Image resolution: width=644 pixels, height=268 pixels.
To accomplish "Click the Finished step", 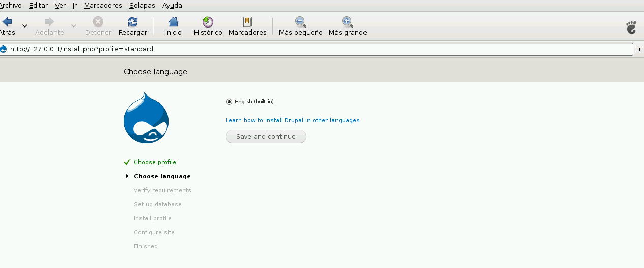I will 146,246.
